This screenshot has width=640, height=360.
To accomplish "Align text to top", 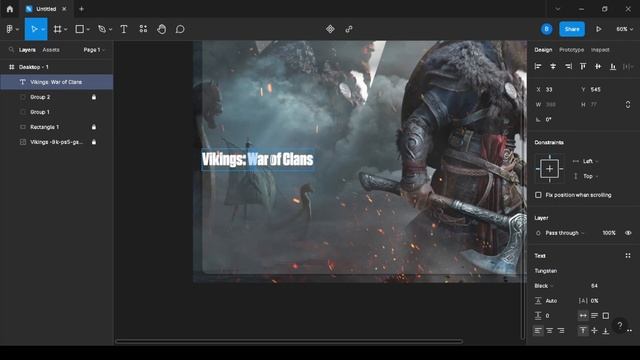I will [x=583, y=331].
